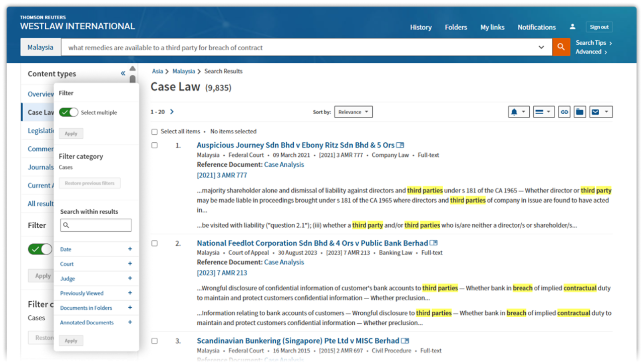Open History in the top menu

click(x=421, y=27)
